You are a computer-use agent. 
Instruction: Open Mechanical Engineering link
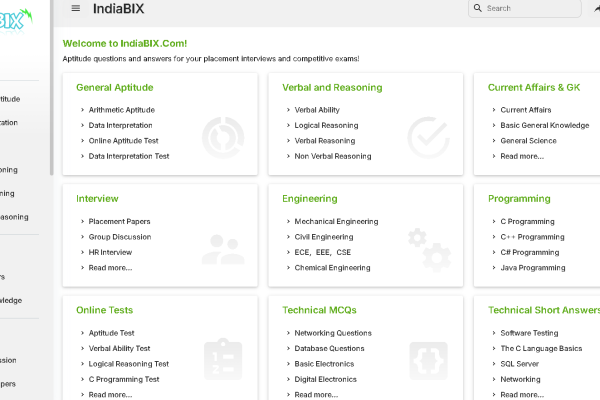pos(336,222)
